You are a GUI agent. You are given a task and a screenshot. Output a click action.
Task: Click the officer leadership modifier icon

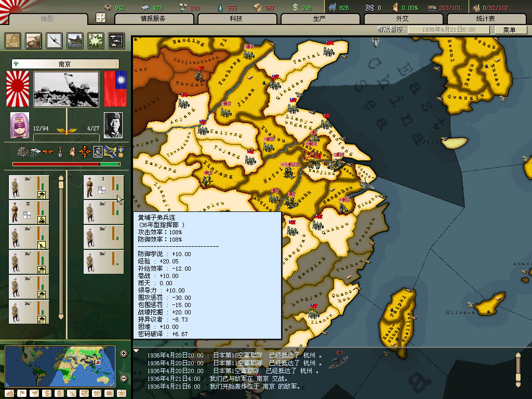point(98,152)
